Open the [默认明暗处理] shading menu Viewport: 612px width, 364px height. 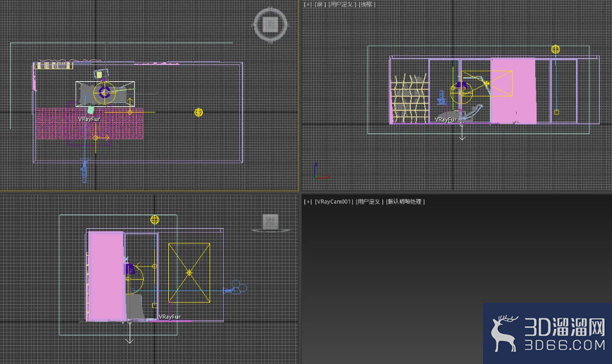(x=405, y=202)
